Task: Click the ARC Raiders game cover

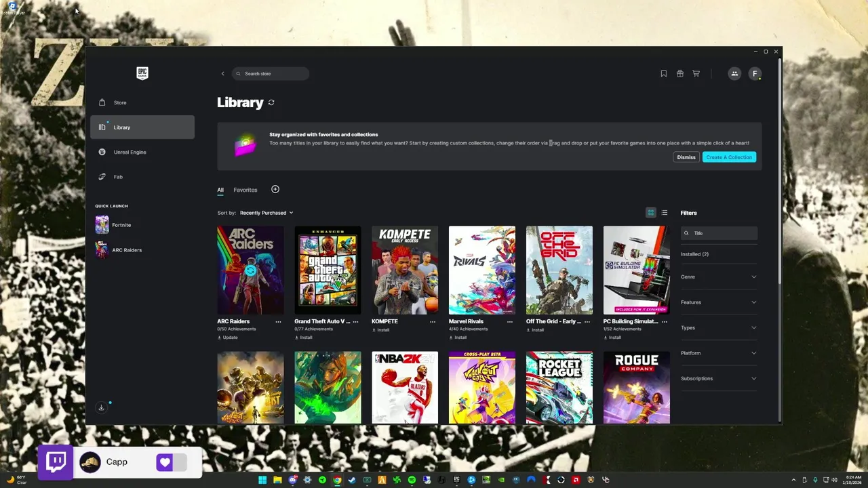Action: [x=250, y=270]
